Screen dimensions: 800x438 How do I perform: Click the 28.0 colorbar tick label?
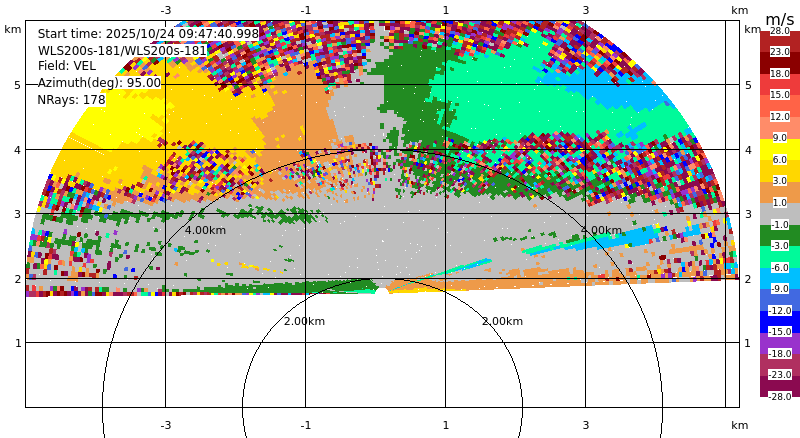(x=780, y=31)
